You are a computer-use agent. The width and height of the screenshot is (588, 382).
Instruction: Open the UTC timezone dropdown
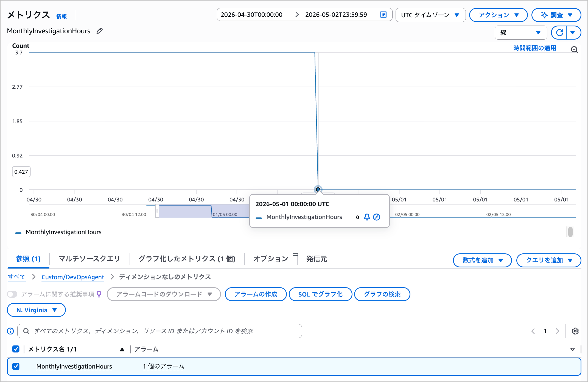[430, 15]
